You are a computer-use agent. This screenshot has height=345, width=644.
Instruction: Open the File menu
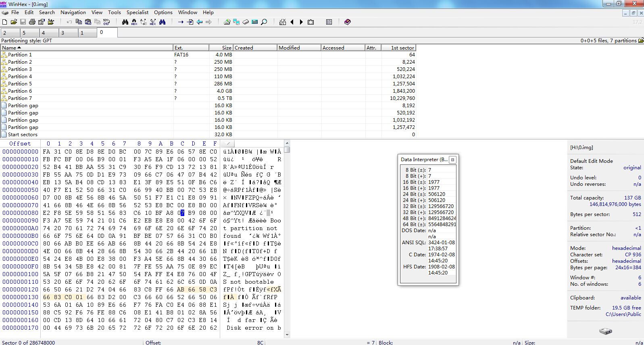15,12
